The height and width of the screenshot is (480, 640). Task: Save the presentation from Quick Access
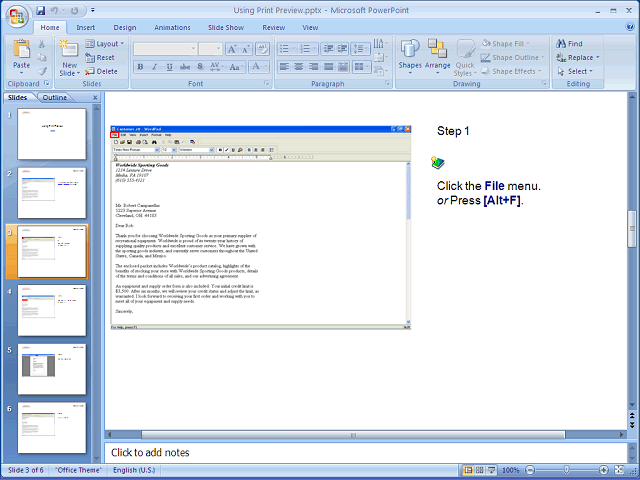40,11
